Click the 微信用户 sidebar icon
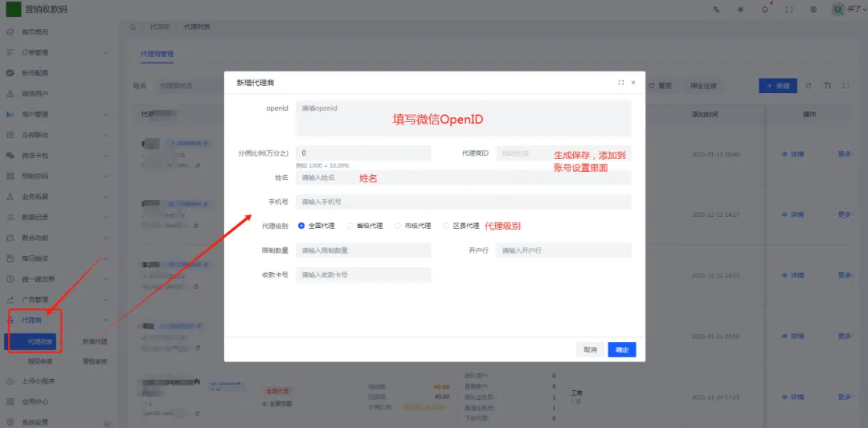Image resolution: width=868 pixels, height=428 pixels. click(10, 93)
